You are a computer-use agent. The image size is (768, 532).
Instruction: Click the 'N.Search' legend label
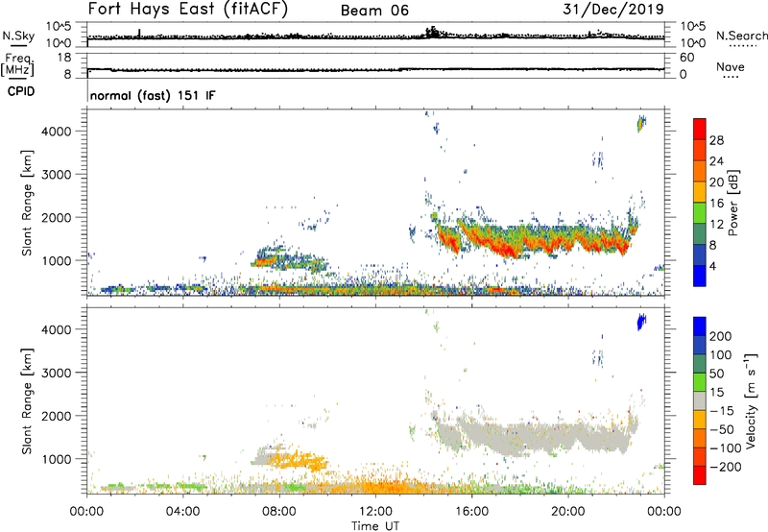[x=741, y=36]
